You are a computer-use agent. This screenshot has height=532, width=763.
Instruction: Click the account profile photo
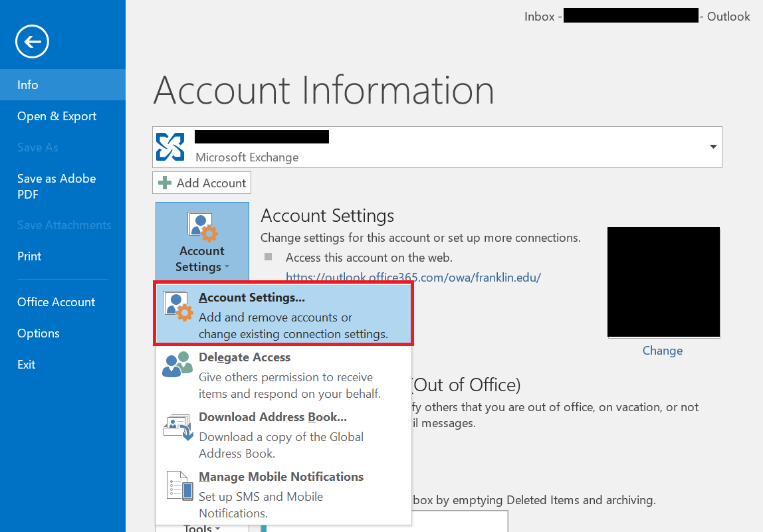point(664,282)
